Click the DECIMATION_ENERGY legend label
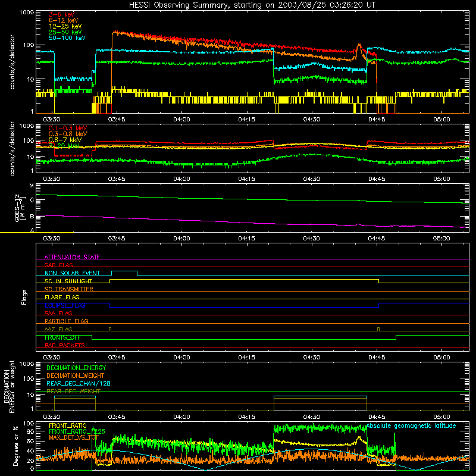 pyautogui.click(x=76, y=368)
